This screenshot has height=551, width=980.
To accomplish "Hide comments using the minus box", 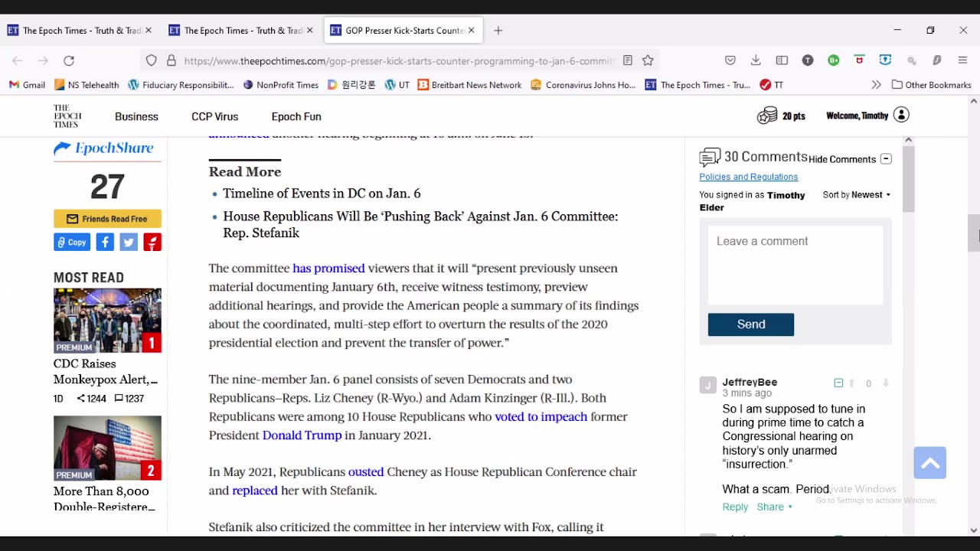I will click(886, 159).
